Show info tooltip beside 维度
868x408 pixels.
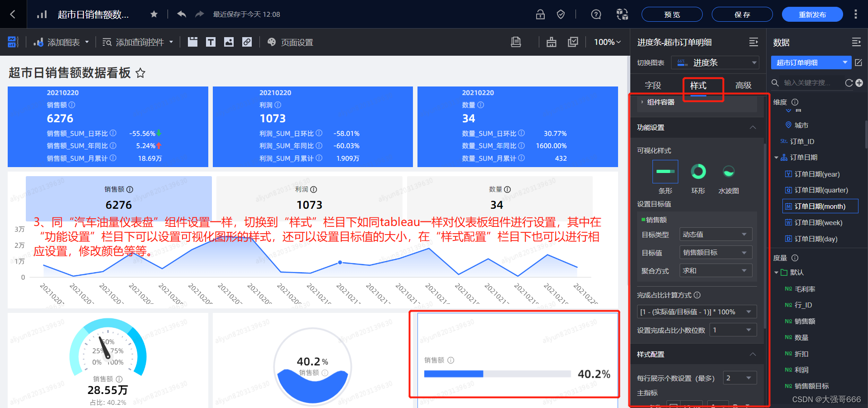pyautogui.click(x=795, y=102)
